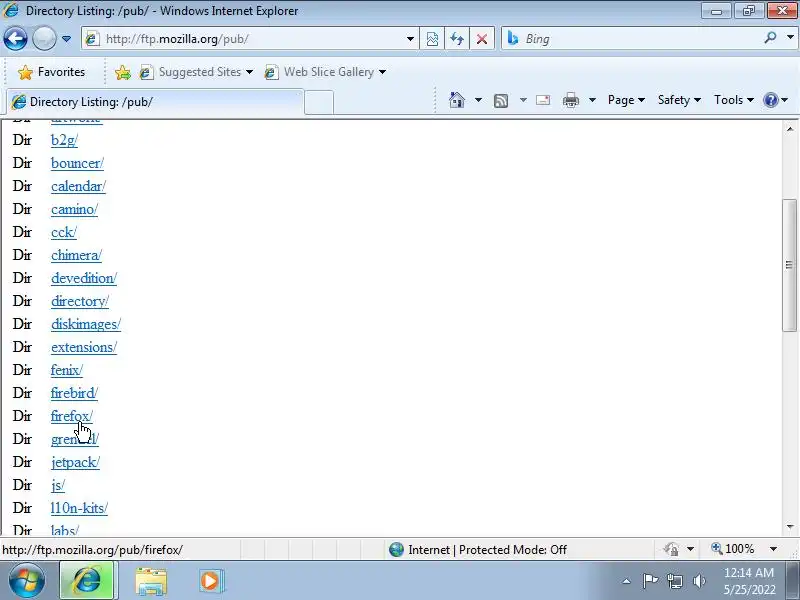Click Internet Protected Mode status zone
The height and width of the screenshot is (600, 800).
(478, 549)
